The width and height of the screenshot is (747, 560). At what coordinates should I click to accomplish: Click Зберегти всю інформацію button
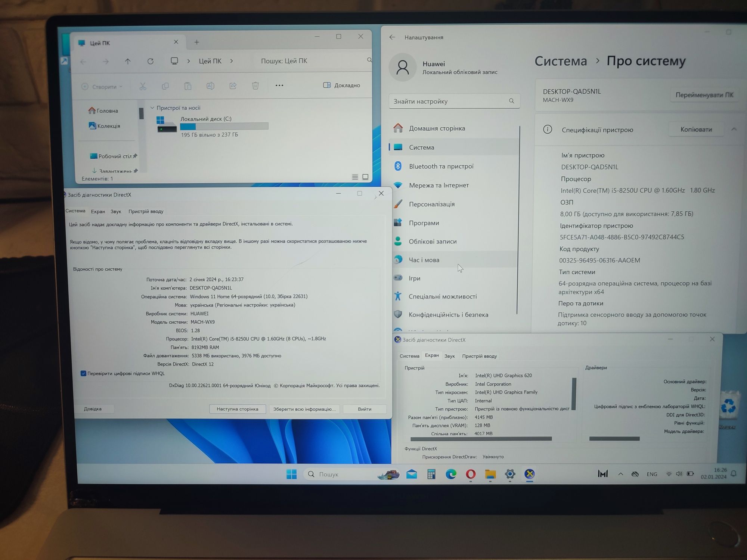(304, 409)
